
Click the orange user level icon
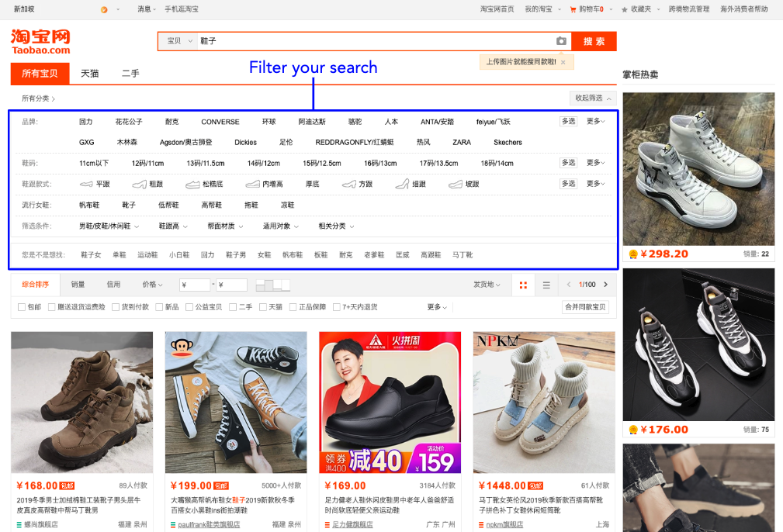[104, 9]
